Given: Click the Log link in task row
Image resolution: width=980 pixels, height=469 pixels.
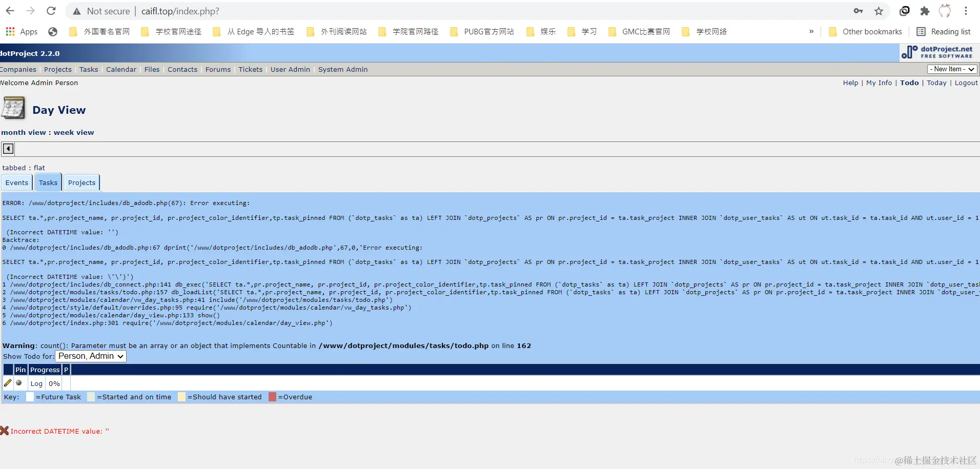Looking at the screenshot, I should 36,383.
